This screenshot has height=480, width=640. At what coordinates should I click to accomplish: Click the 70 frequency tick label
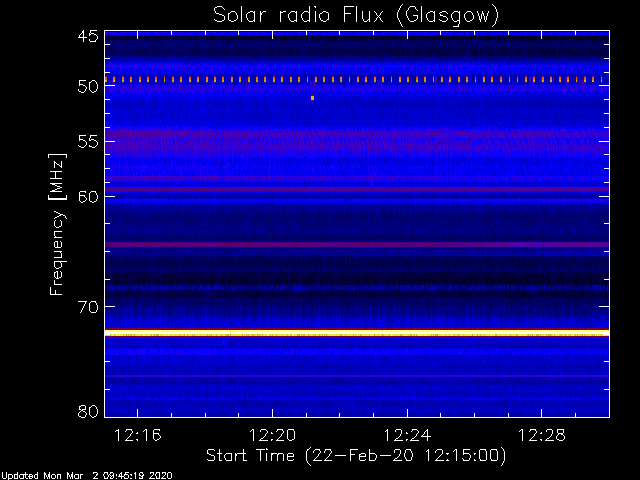[88, 307]
